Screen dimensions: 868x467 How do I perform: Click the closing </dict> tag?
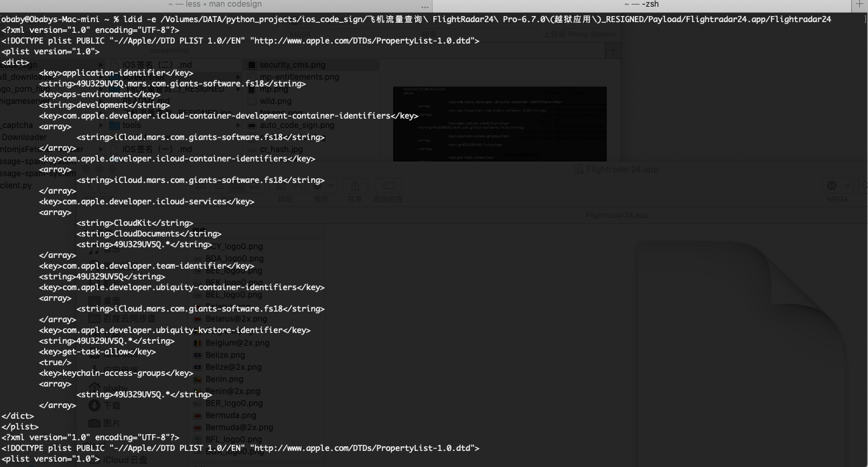pos(17,416)
